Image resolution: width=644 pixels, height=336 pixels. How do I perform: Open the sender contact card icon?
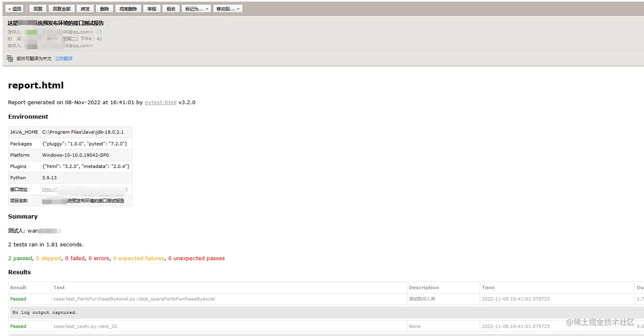pos(99,32)
